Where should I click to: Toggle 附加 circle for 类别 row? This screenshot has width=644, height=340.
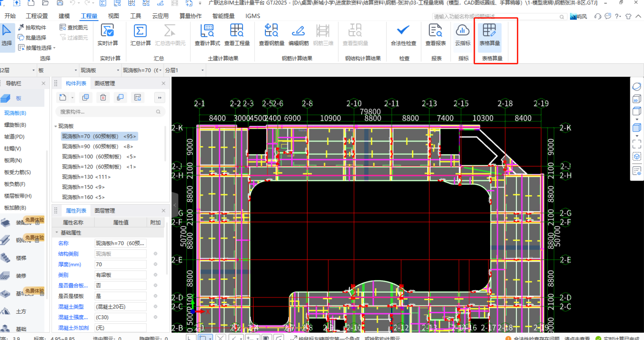[x=156, y=275]
